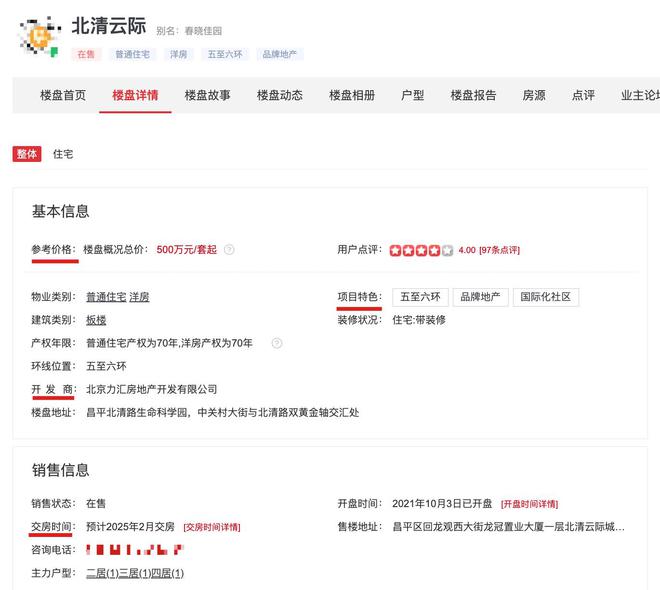Select the 住宅 filter option
Screen dimensions: 660x590
coord(63,154)
